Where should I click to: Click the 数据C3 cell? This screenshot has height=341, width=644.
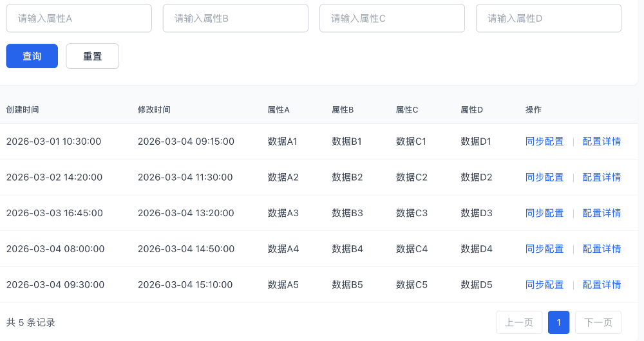[x=412, y=213]
